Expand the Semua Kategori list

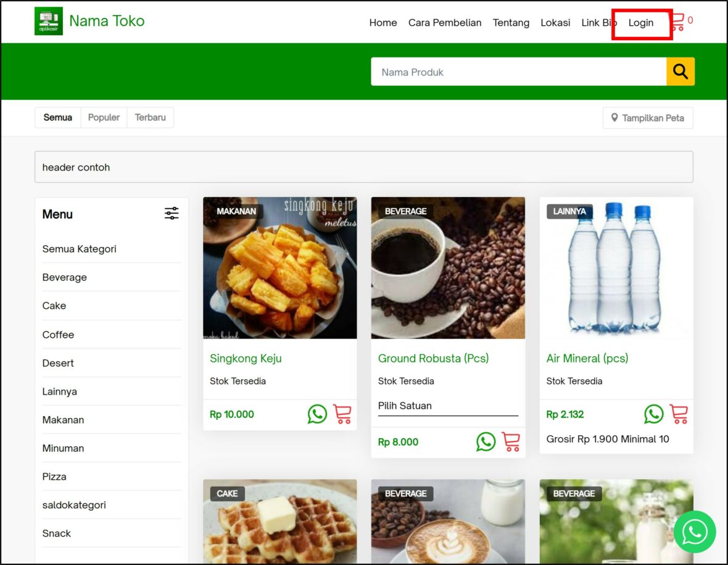click(79, 249)
